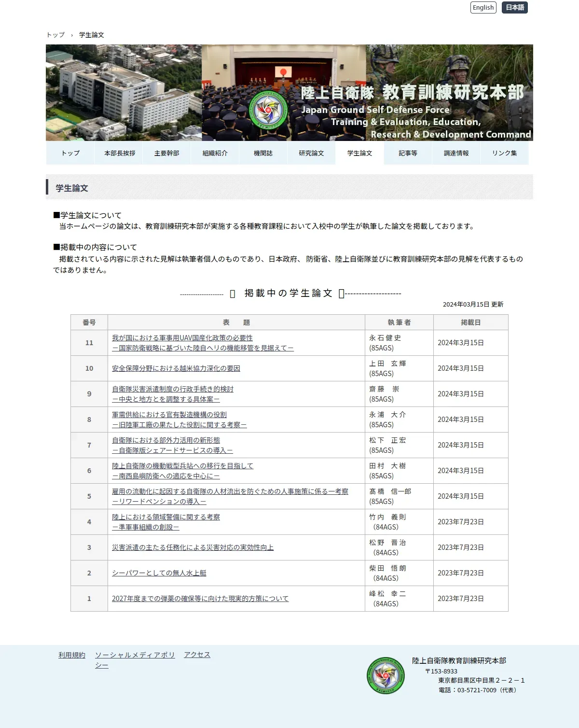Open the リンク集 navigation tab
This screenshot has height=728, width=579.
504,153
